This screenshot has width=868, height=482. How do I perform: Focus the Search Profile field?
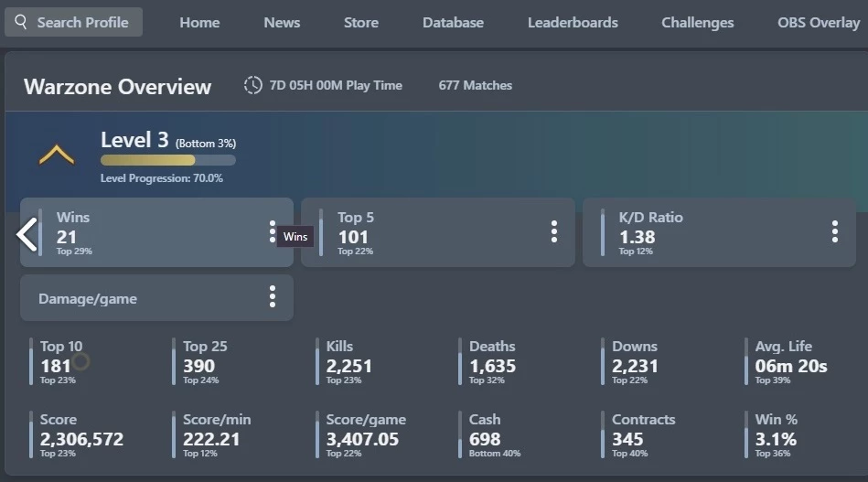pyautogui.click(x=73, y=22)
